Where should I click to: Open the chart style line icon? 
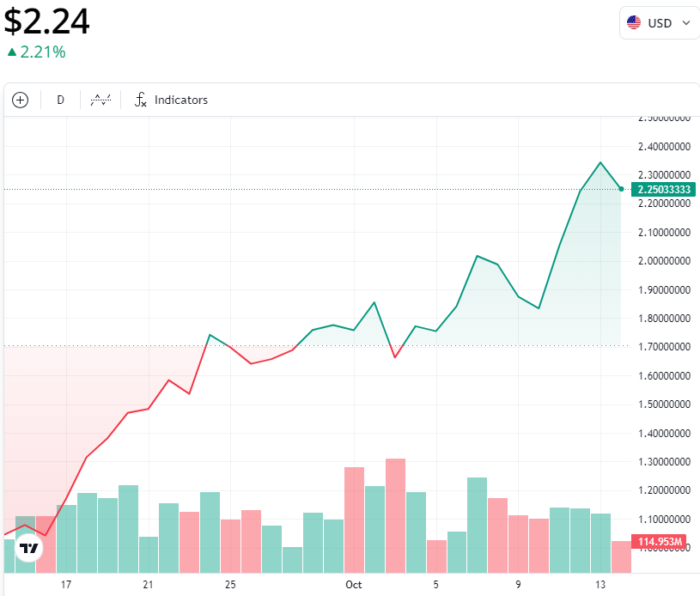coord(100,100)
